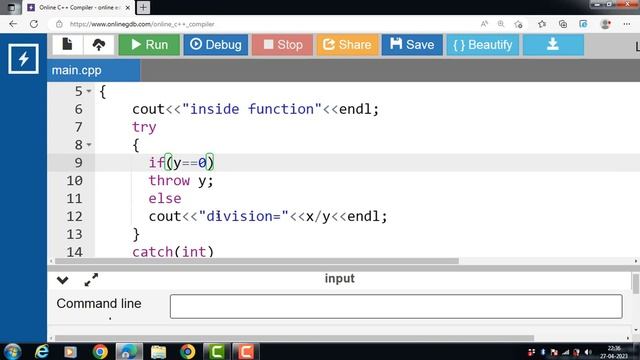Click the system tray volume icon
The width and height of the screenshot is (640, 360).
point(588,352)
